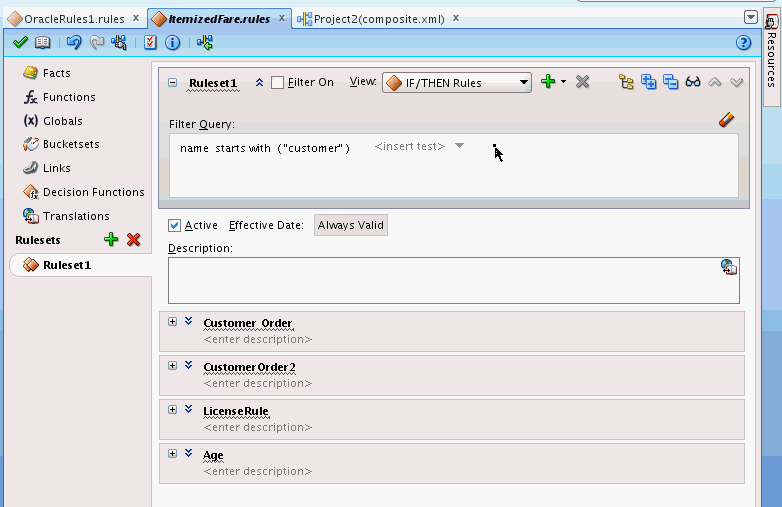This screenshot has height=507, width=782.
Task: Edit the Ruleset1 name in header
Action: pyautogui.click(x=213, y=83)
